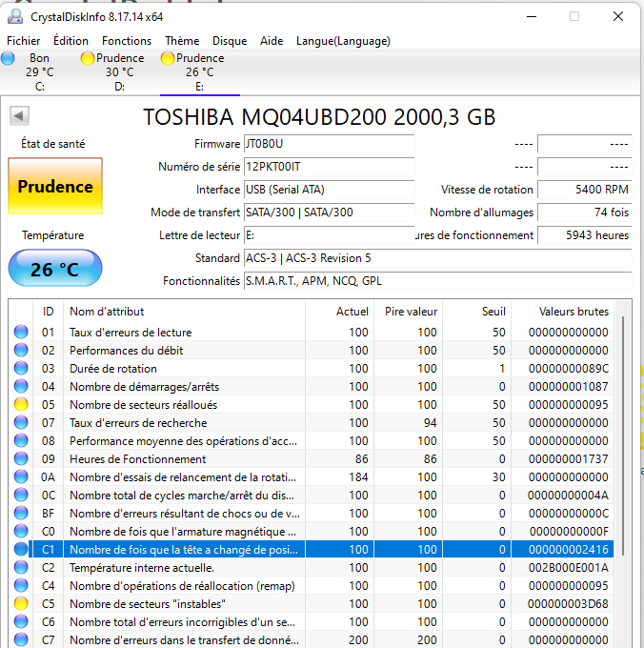Click the Valeurs brutes column header
The image size is (644, 648).
click(562, 312)
